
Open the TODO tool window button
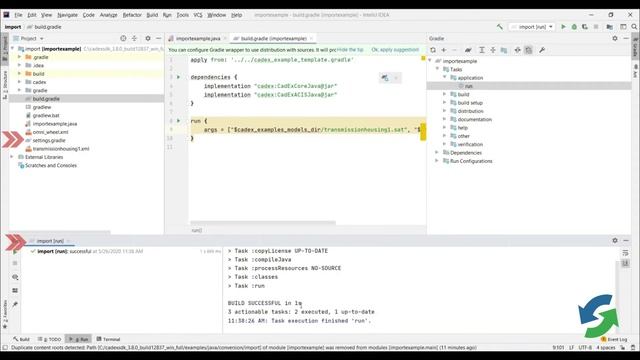click(49, 339)
